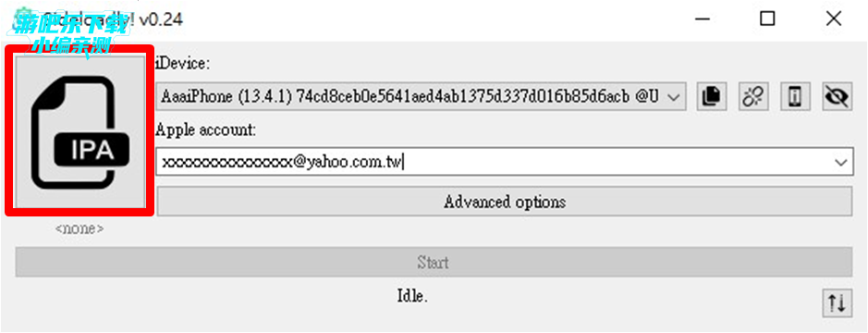
Task: Toggle the log view up-down arrows icon
Action: [837, 303]
